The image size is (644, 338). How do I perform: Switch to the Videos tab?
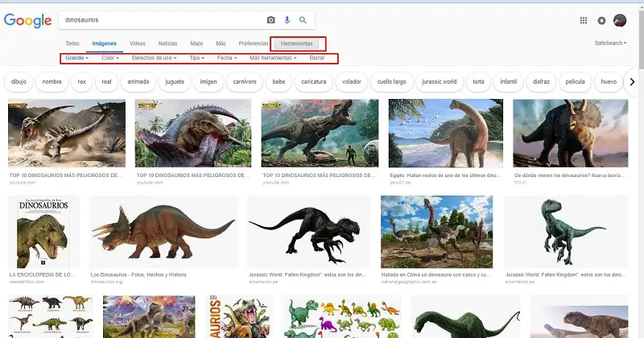138,43
